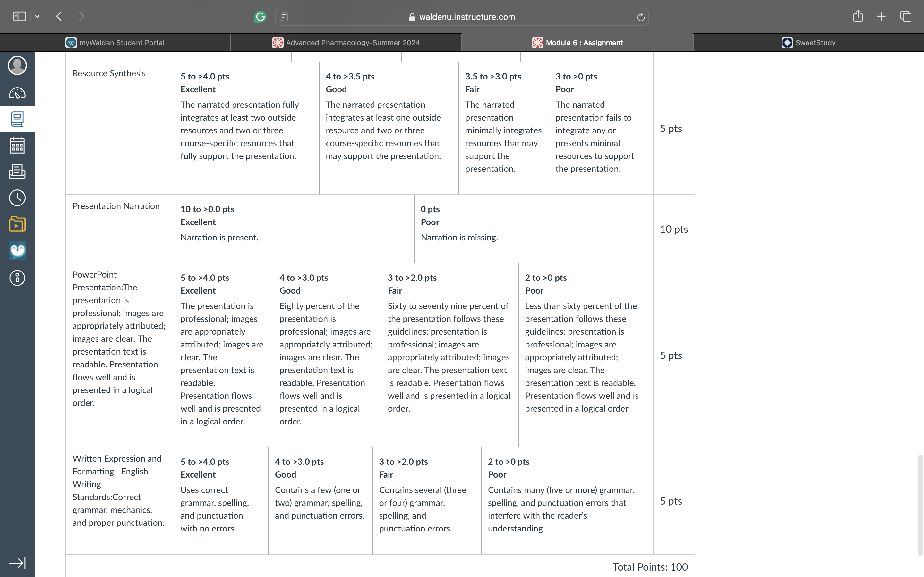Select the Courses book icon
The image size is (924, 577).
[17, 119]
